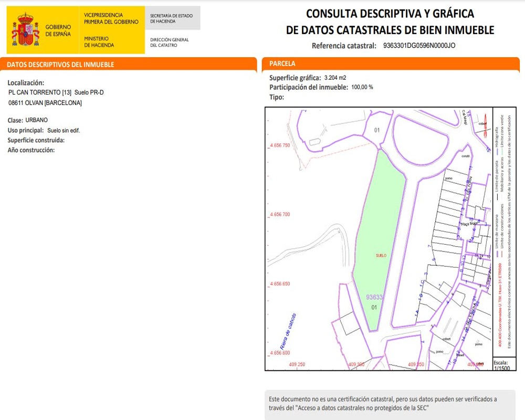The height and width of the screenshot is (420, 525).
Task: Select 08611 OLVAN [BARCELONA] line
Action: pyautogui.click(x=45, y=103)
